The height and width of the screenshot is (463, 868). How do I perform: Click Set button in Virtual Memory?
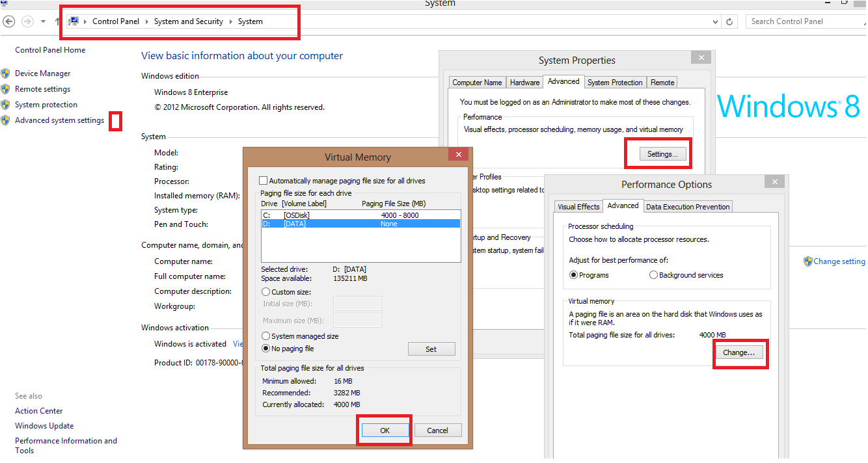431,349
